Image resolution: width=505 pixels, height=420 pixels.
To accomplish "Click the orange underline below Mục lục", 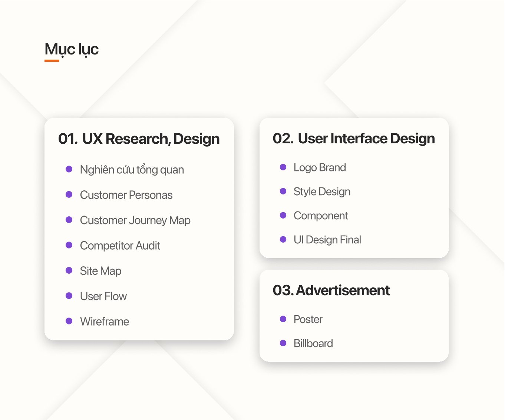I will tap(52, 61).
